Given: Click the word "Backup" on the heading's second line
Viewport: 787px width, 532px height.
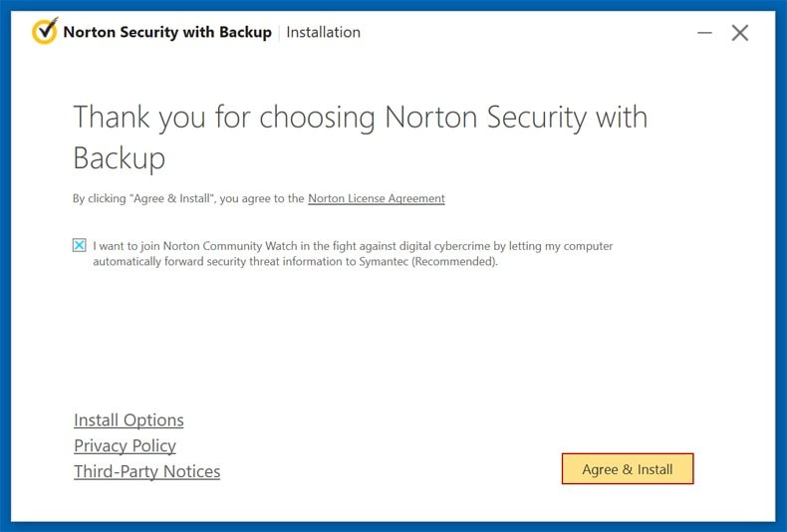Looking at the screenshot, I should tap(119, 158).
